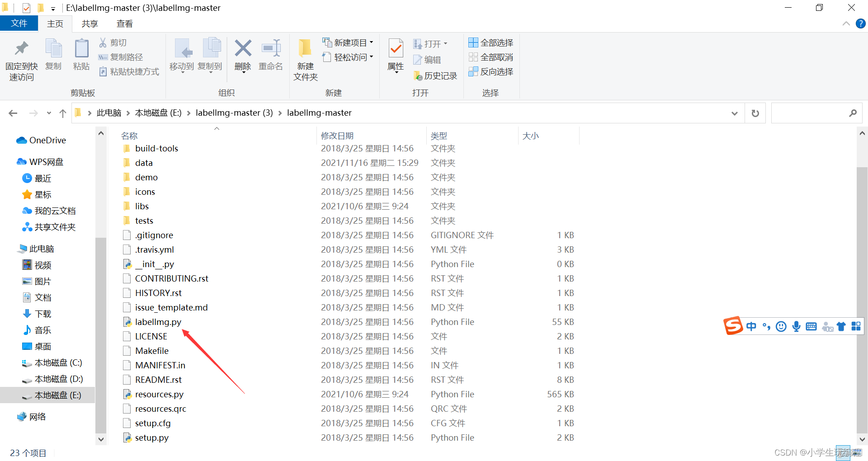
Task: Click Select all (全部选择)
Action: 491,42
